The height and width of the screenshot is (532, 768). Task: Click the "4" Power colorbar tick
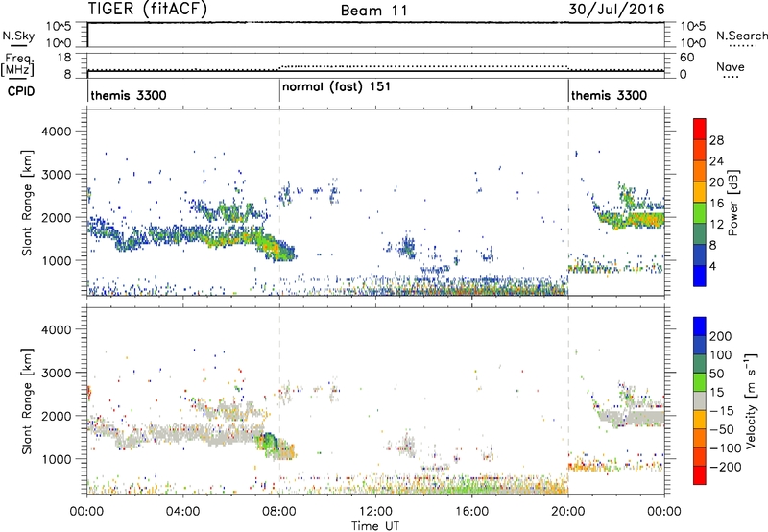[x=712, y=266]
